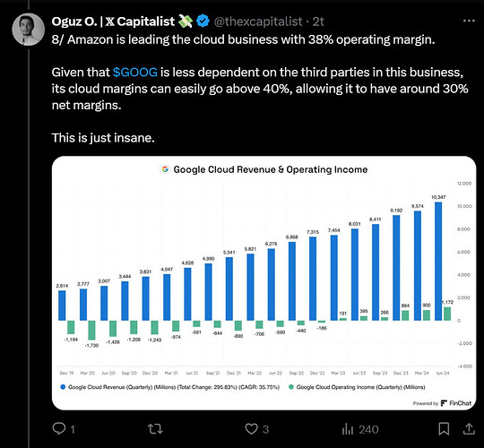Open the three-dot more options menu
Viewport: 484px width, 448px height.
469,21
